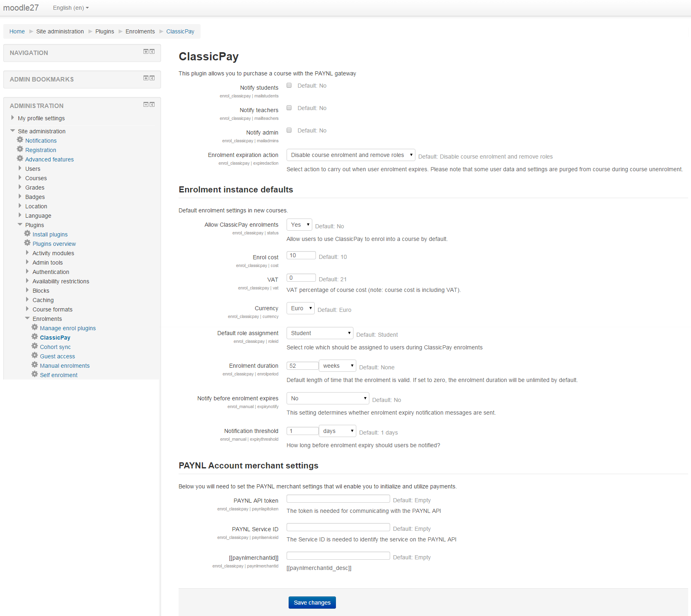Open the Manage enrol plugins link
Screen dimensions: 691x616
click(68, 328)
